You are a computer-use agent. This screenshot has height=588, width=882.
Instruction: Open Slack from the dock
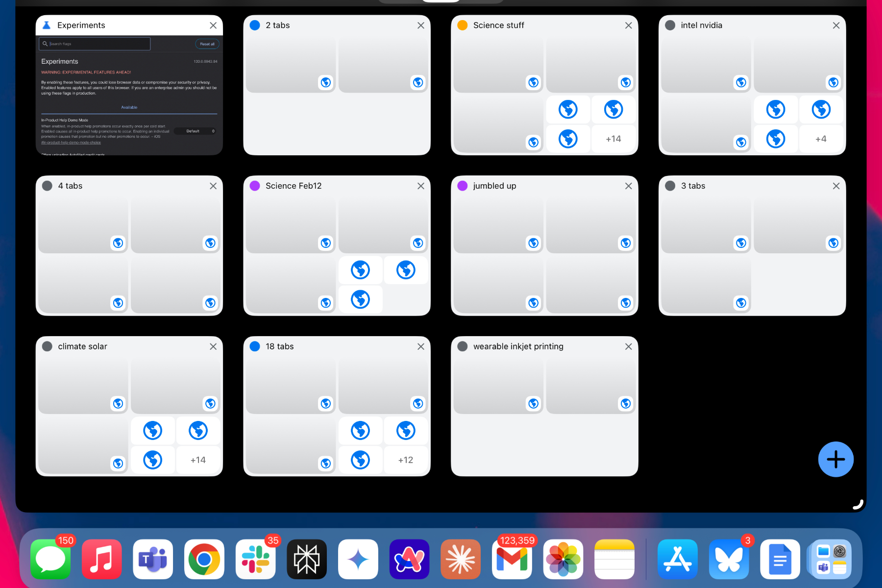click(255, 559)
